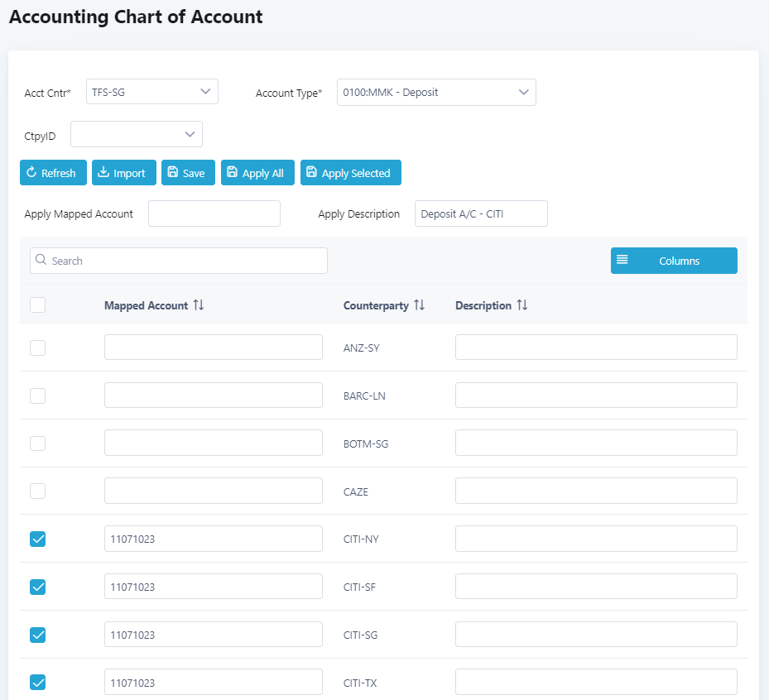Image resolution: width=769 pixels, height=700 pixels.
Task: Uncheck the CITI-SG row checkbox
Action: click(x=38, y=635)
